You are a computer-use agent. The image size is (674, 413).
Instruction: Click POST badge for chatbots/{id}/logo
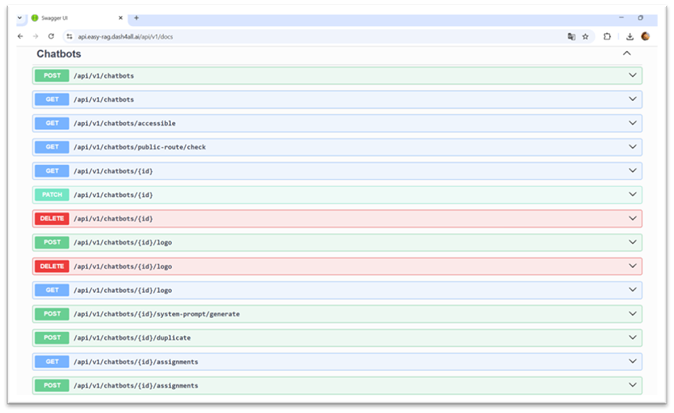coord(52,242)
